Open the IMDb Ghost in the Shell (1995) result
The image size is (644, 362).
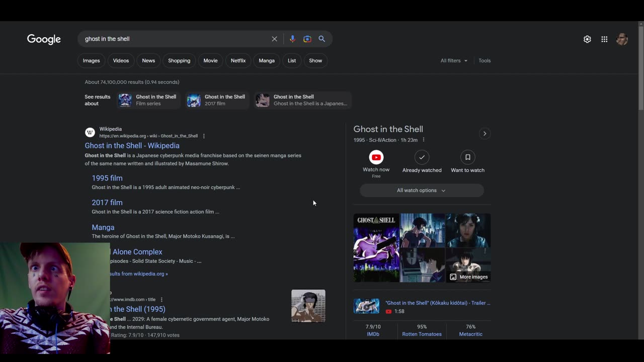tap(137, 309)
